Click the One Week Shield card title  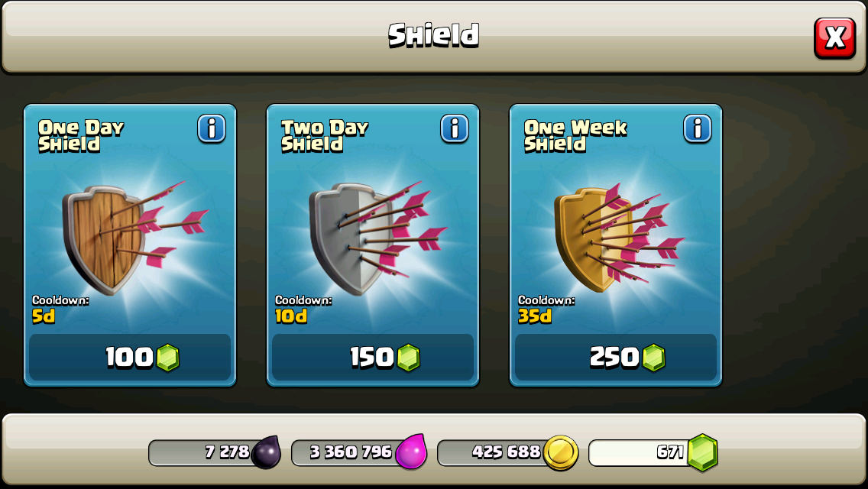tap(575, 136)
